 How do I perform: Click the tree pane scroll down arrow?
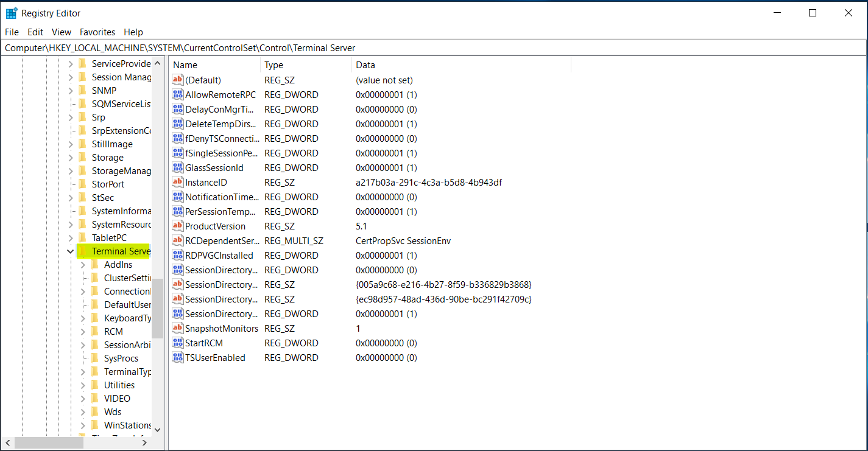point(157,429)
